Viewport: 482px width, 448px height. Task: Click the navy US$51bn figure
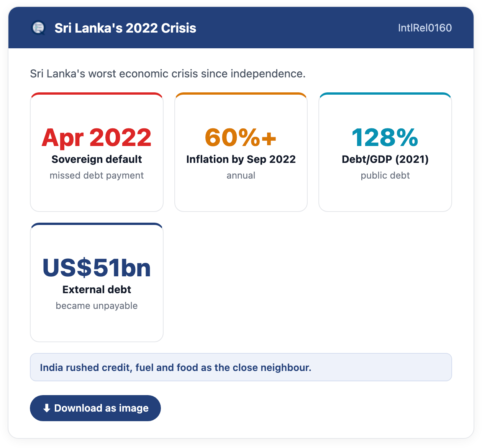[x=97, y=268]
